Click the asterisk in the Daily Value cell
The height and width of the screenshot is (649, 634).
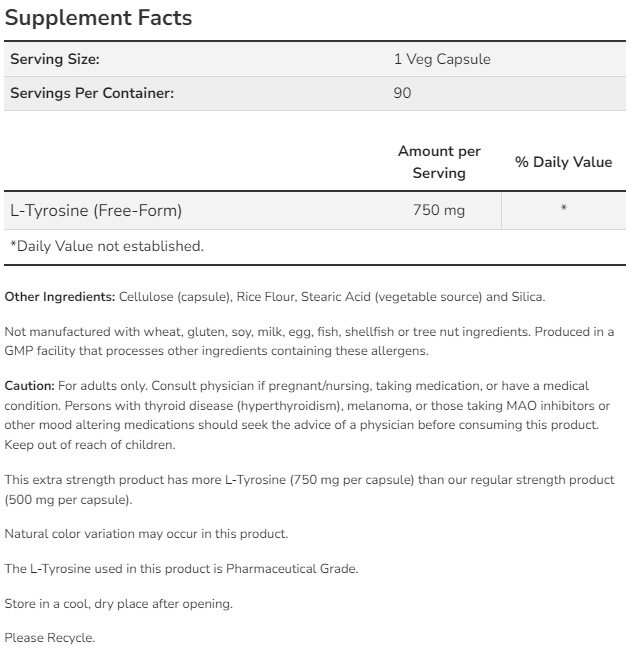point(564,210)
